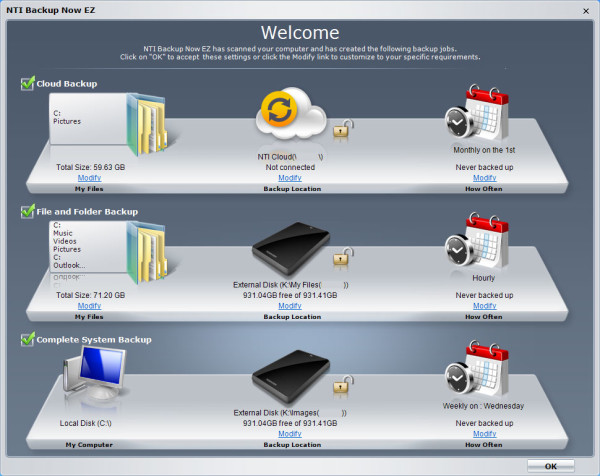Image resolution: width=600 pixels, height=476 pixels.
Task: Click the Weekly schedule calendar icon
Action: [477, 369]
